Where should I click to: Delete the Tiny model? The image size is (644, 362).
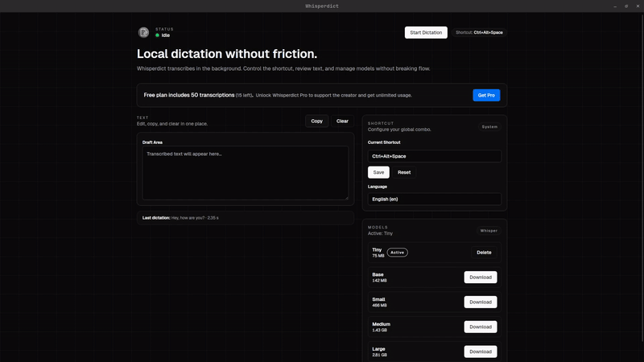[484, 253]
